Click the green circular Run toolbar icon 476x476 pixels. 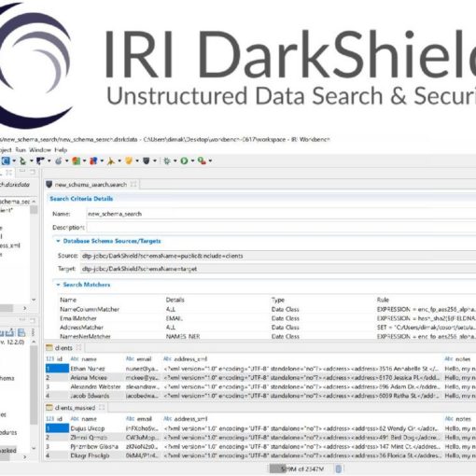[x=184, y=161]
